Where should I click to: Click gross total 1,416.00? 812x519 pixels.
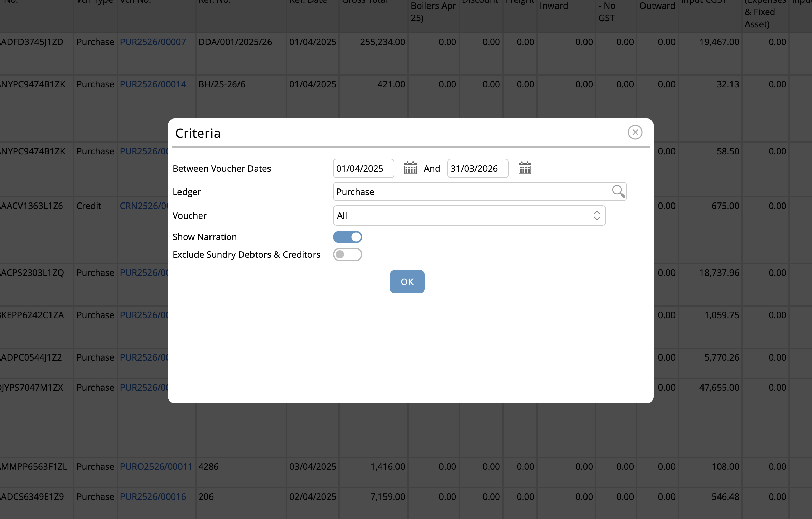(388, 467)
